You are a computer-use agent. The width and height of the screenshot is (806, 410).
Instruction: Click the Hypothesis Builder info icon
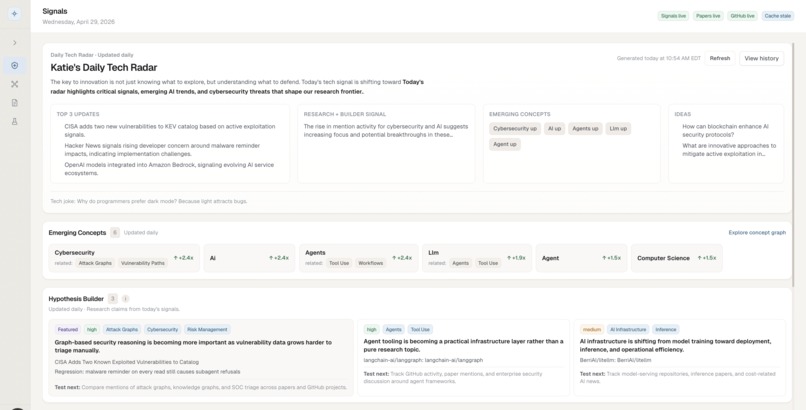pos(125,299)
